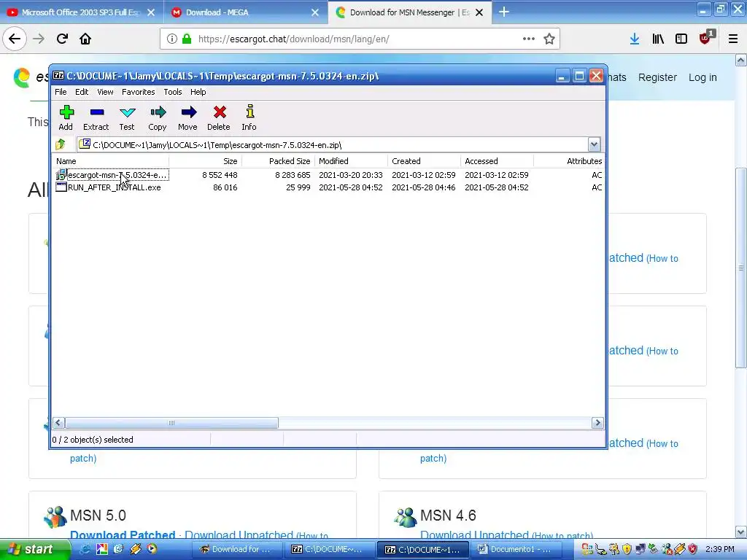The width and height of the screenshot is (747, 560).
Task: Toggle Firefox sidebar icon
Action: [681, 39]
